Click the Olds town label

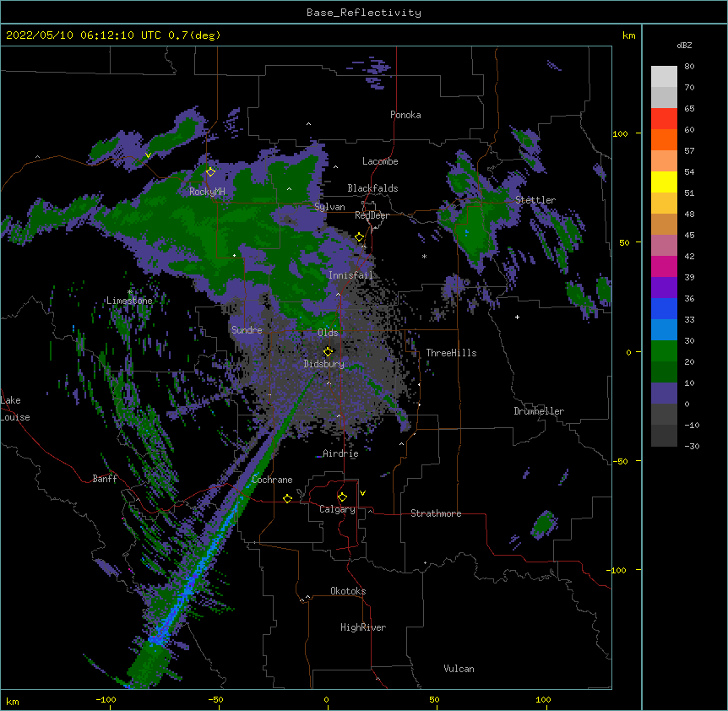328,333
